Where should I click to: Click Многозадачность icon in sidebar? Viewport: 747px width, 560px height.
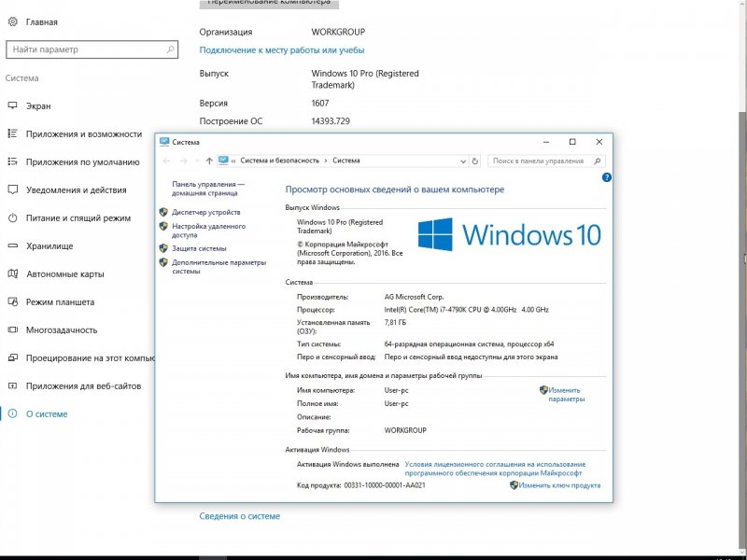pos(13,329)
